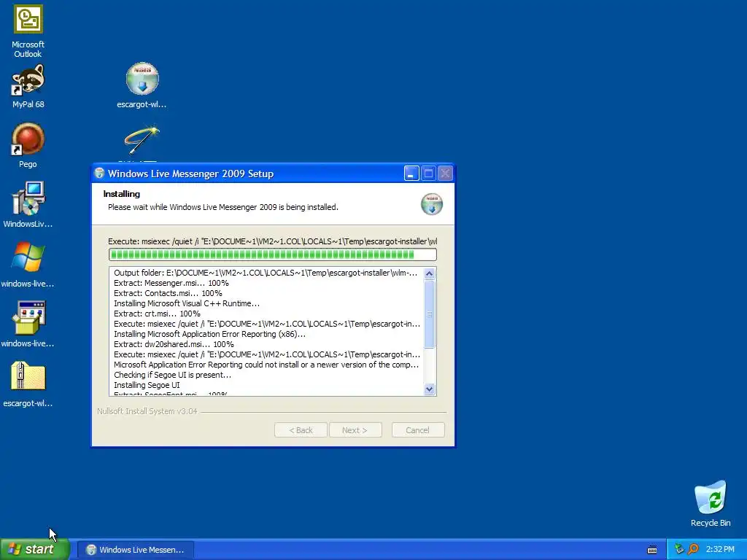Select the wand icon behind the setup window
Viewport: 747px width, 560px height.
click(142, 141)
